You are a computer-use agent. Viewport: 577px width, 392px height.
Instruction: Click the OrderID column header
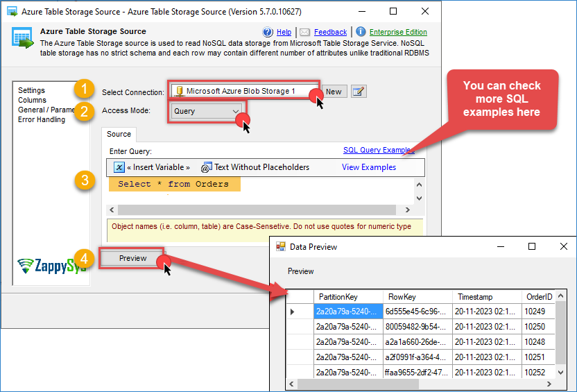click(x=539, y=297)
